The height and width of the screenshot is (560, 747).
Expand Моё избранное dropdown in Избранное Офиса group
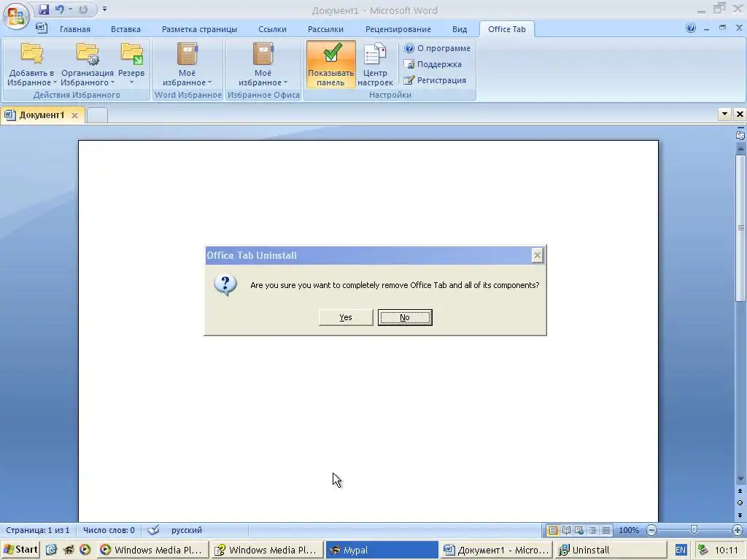pos(285,82)
